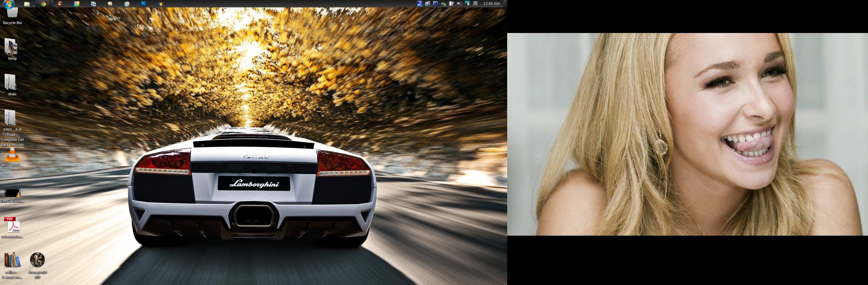Open the Photoshop taskbar shortcut
868x285 pixels.
pos(143,4)
